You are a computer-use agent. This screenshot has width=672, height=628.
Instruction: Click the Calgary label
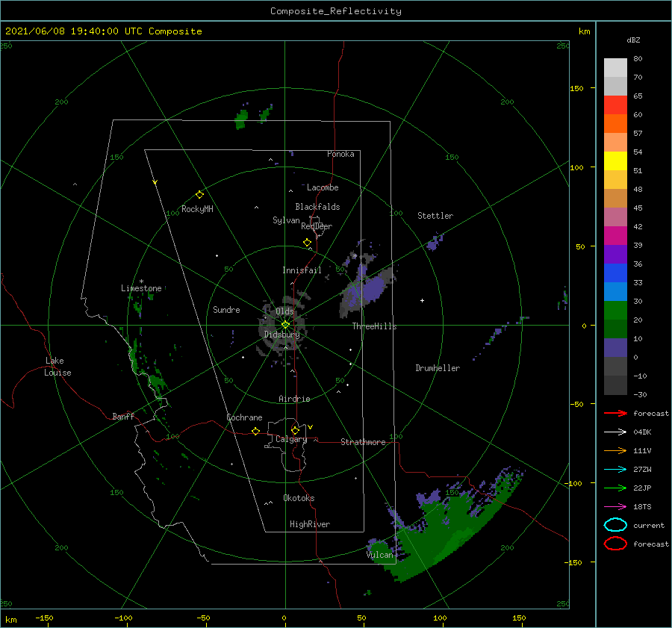[x=291, y=439]
